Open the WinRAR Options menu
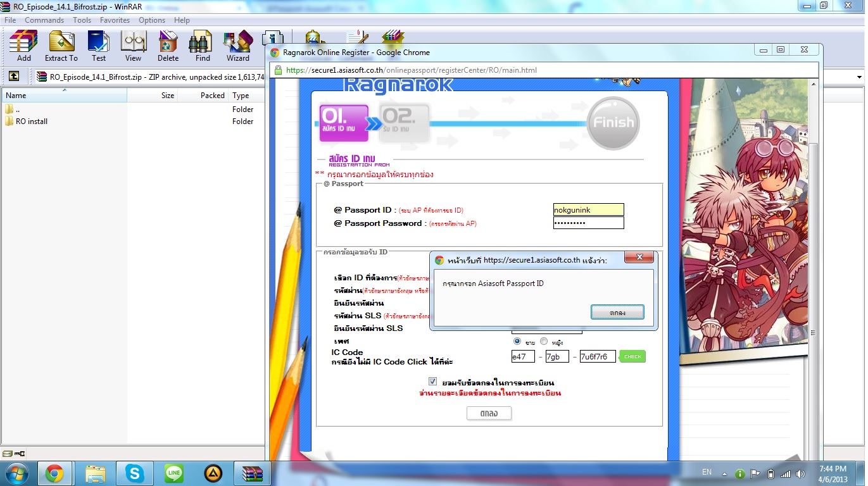 tap(152, 20)
